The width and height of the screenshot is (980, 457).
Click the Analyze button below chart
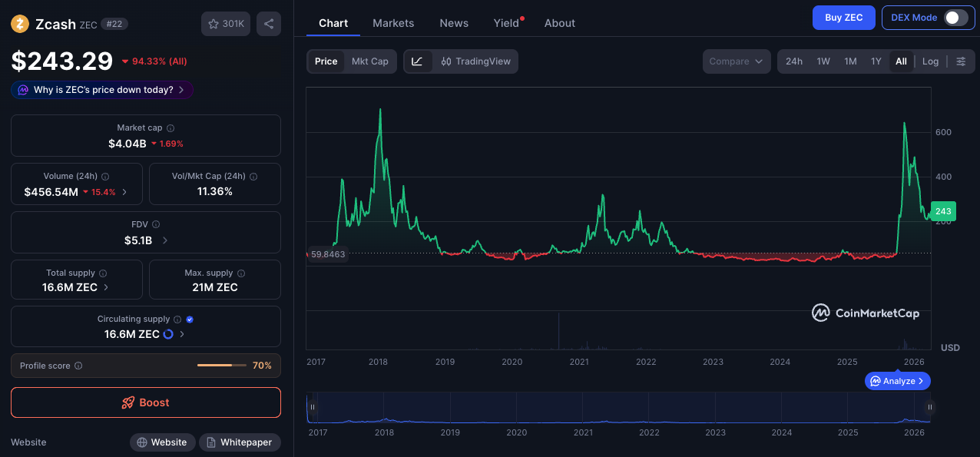tap(898, 381)
